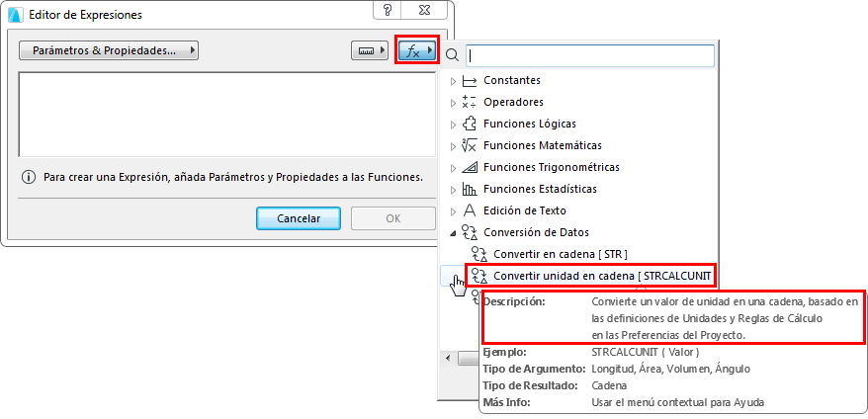
Task: Click the Constantes category icon
Action: tap(470, 80)
